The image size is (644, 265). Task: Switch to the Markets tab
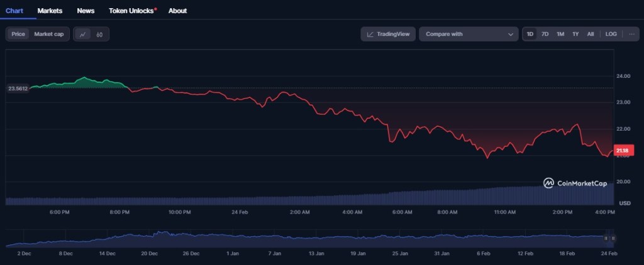pyautogui.click(x=50, y=11)
